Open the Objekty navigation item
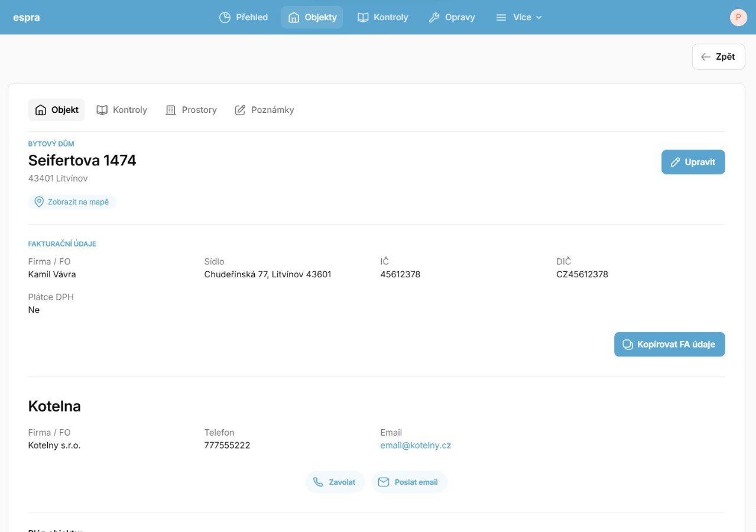 point(312,17)
